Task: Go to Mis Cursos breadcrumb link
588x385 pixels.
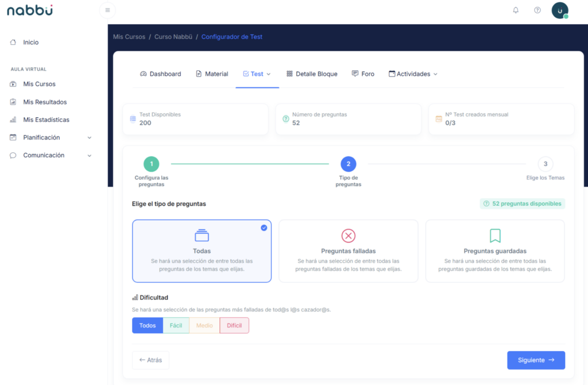Action: (129, 37)
